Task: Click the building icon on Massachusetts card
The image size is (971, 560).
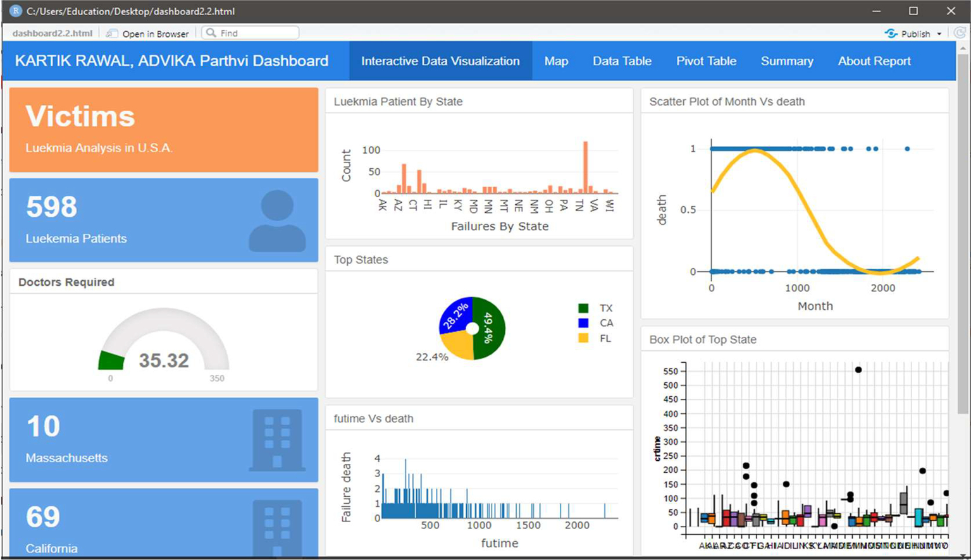Action: tap(277, 441)
